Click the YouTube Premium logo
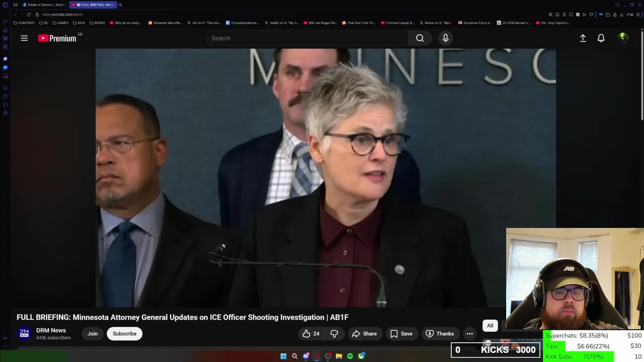This screenshot has width=644, height=362. [57, 38]
